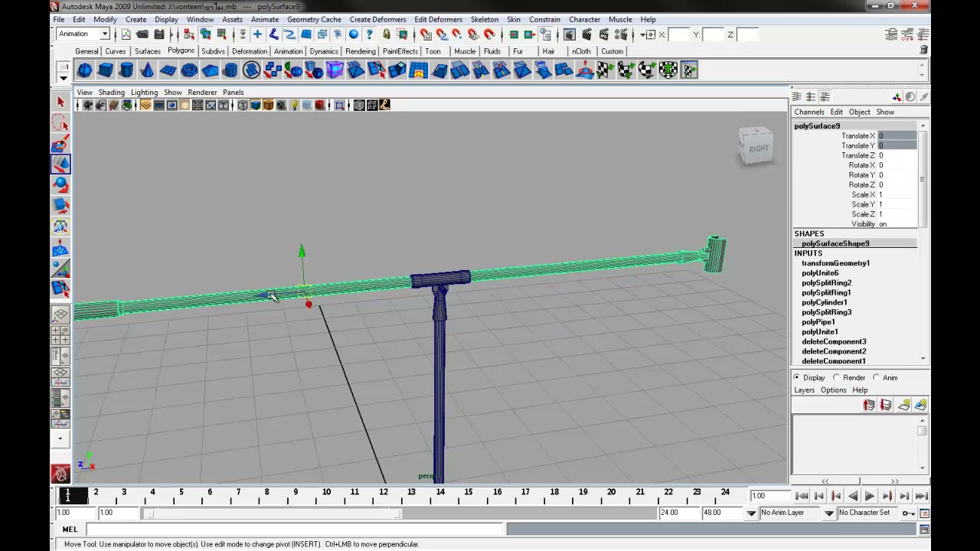Toggle wireframe on shaded viewport icon
This screenshot has width=980, height=551.
269,105
